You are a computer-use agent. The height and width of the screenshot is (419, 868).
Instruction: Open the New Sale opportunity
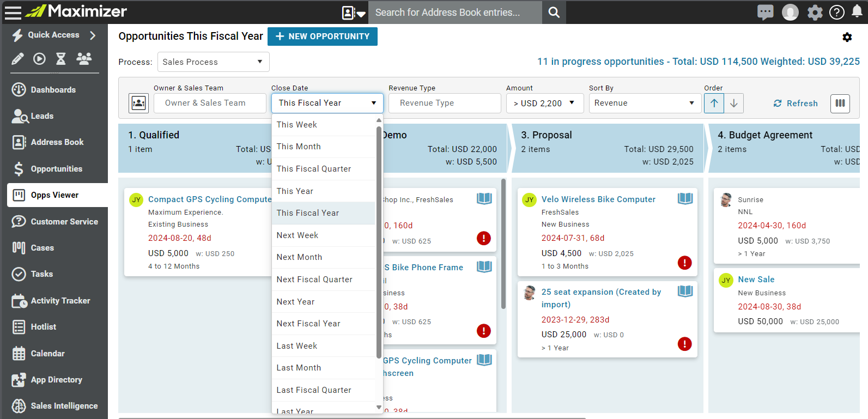point(756,280)
